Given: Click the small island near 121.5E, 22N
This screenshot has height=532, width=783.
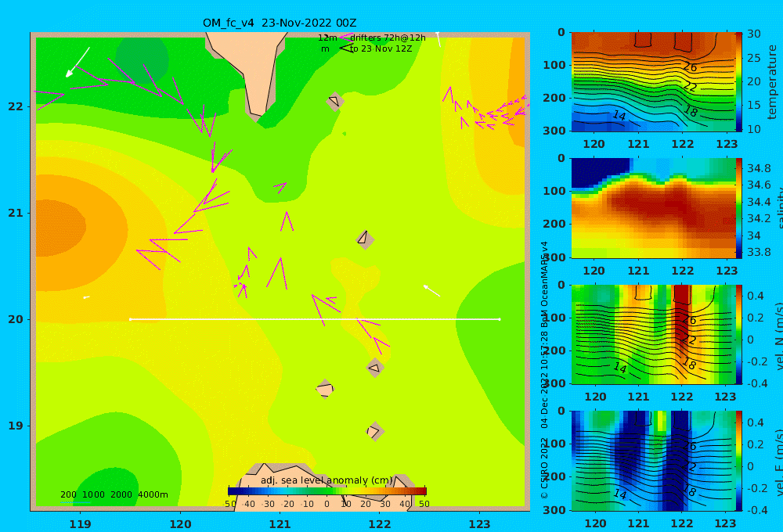Looking at the screenshot, I should coord(334,101).
